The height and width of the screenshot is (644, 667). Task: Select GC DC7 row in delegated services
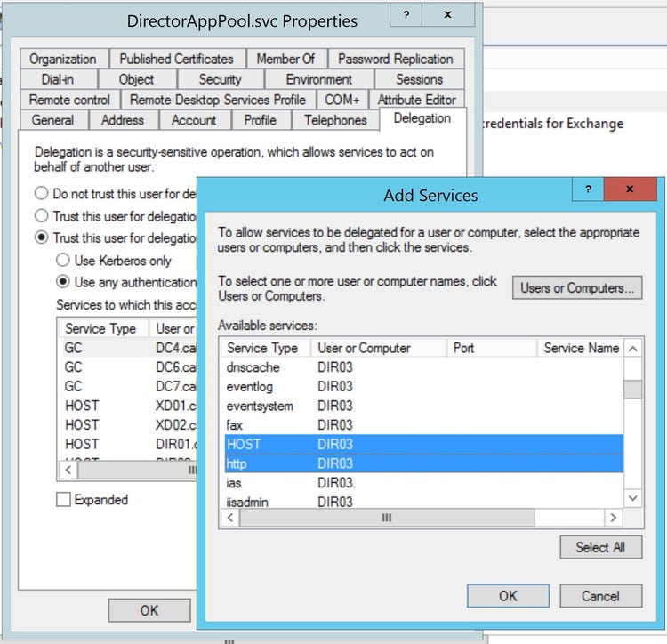click(x=128, y=386)
